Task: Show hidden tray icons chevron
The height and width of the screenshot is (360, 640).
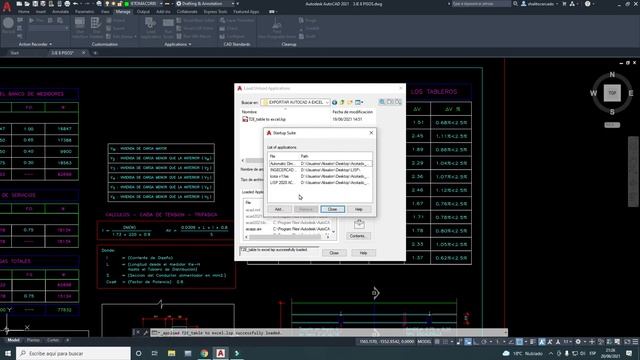Action: click(x=551, y=353)
